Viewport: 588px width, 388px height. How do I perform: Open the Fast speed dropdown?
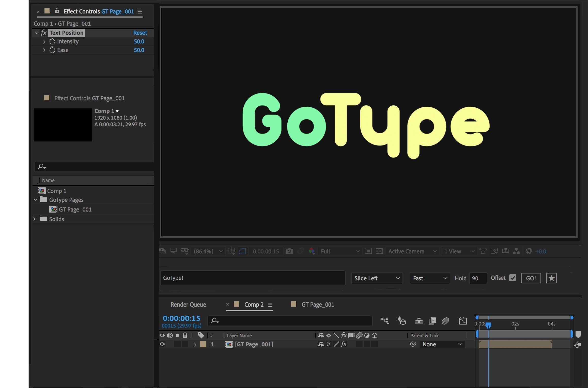(x=430, y=278)
